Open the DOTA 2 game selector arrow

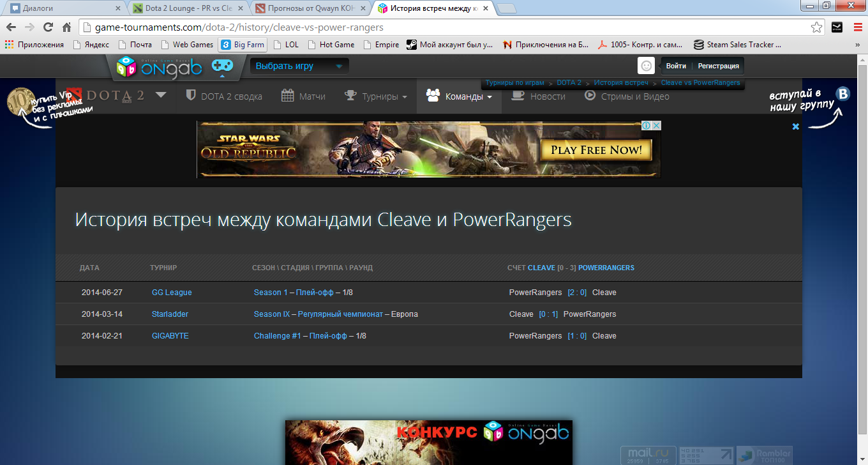160,95
